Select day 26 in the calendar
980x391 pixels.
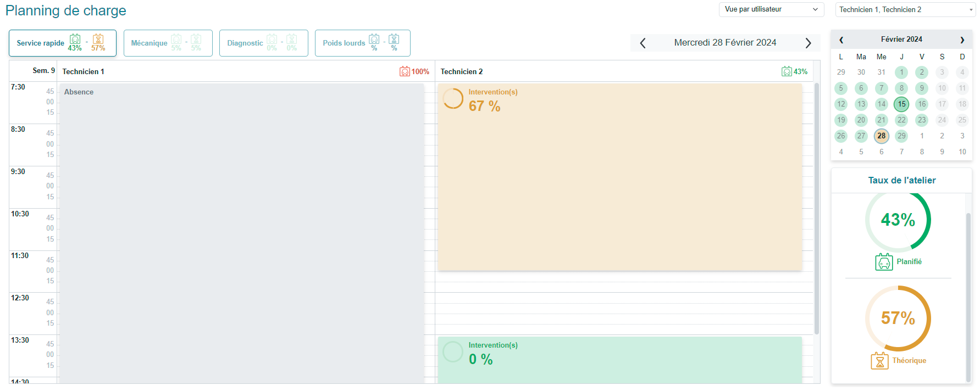(x=841, y=136)
